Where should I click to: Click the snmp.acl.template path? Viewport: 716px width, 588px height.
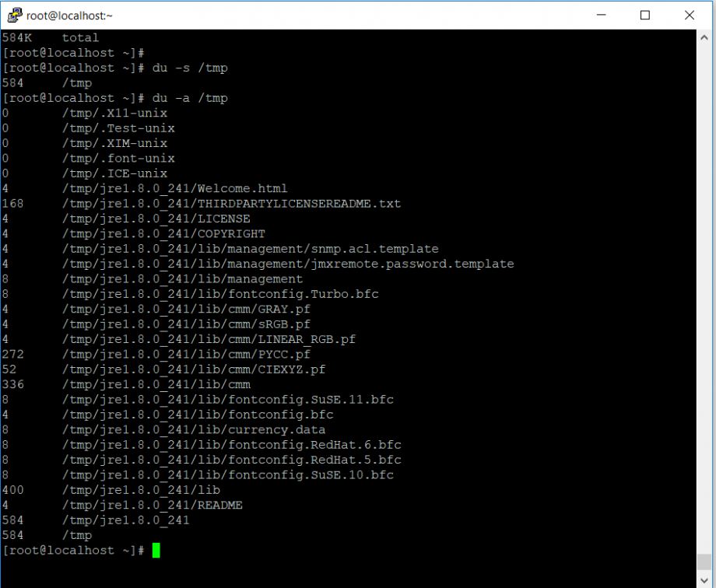[251, 249]
